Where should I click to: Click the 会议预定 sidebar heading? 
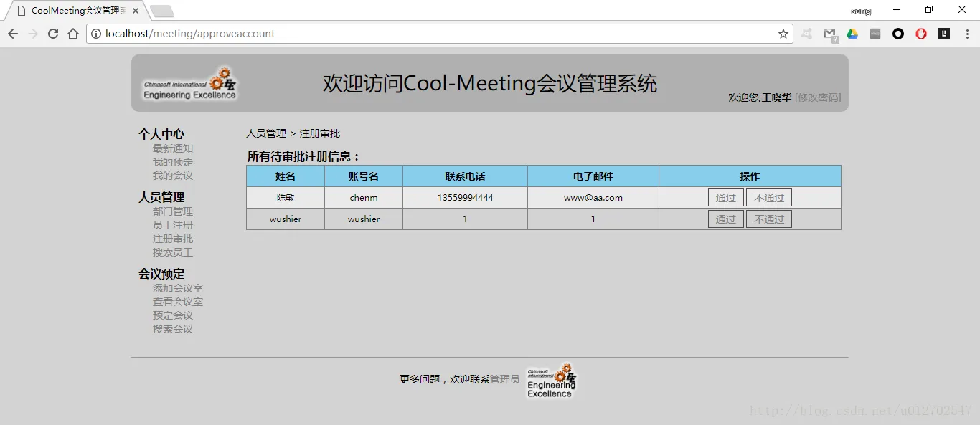pyautogui.click(x=161, y=274)
